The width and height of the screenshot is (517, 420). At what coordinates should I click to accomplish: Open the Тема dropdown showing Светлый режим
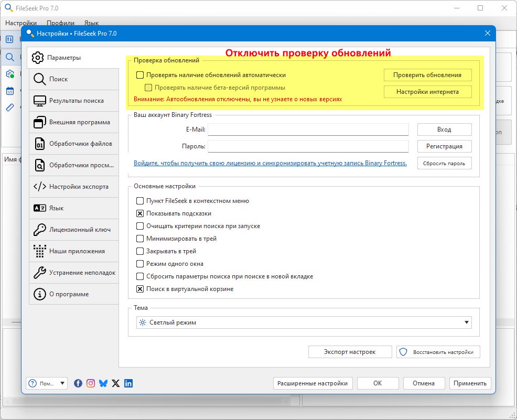tap(304, 322)
